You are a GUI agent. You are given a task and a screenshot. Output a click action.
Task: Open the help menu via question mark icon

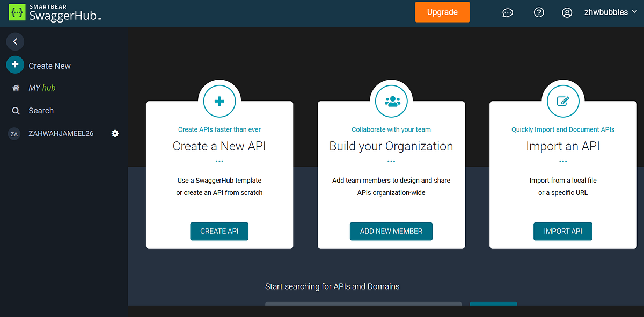(x=539, y=12)
